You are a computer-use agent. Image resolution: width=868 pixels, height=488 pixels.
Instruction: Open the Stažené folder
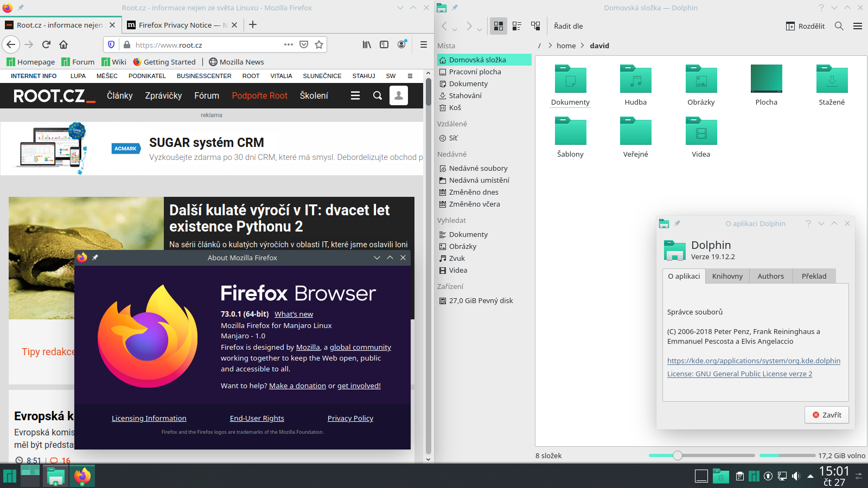click(x=832, y=85)
